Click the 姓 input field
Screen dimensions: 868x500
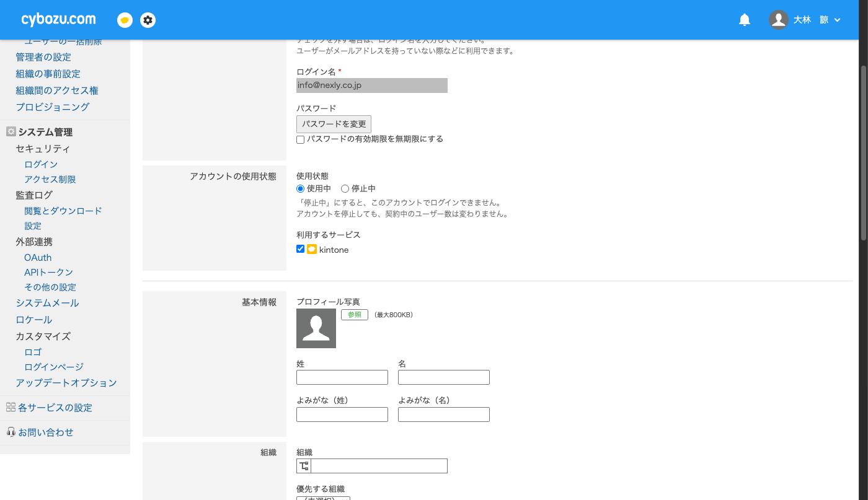click(x=342, y=377)
